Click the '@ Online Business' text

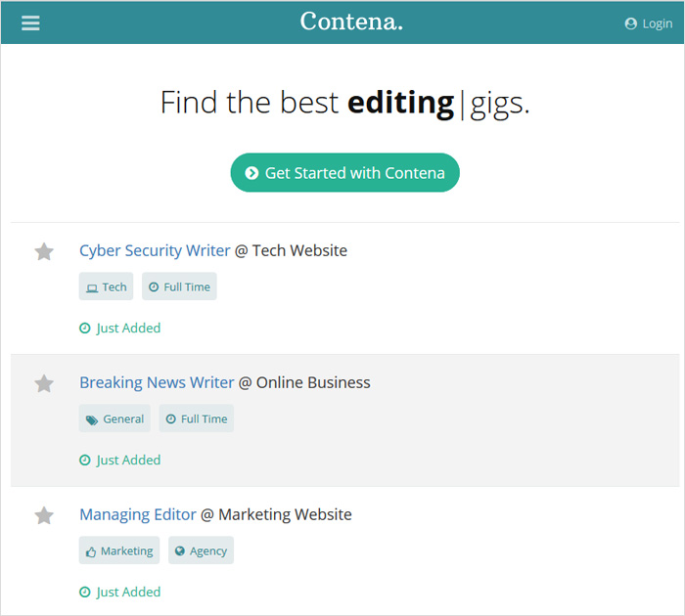(304, 383)
